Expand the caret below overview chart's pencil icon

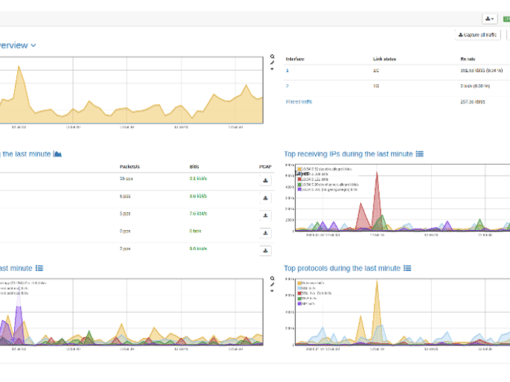click(272, 69)
